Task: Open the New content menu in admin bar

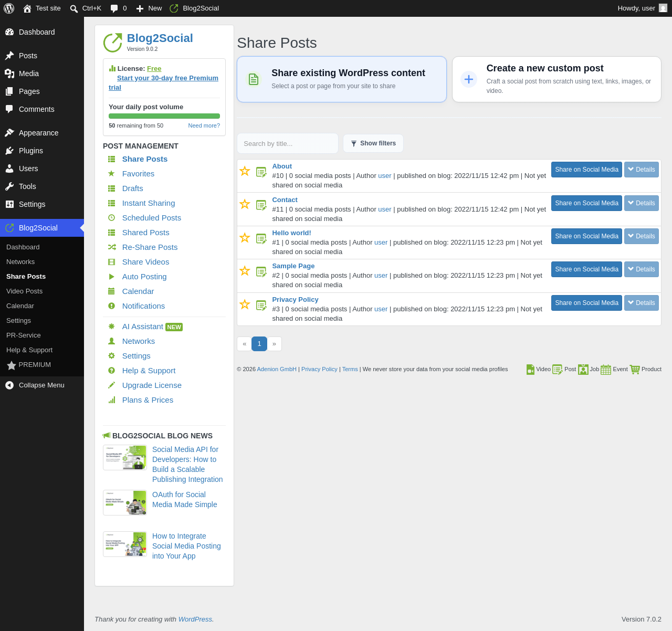Action: [149, 8]
